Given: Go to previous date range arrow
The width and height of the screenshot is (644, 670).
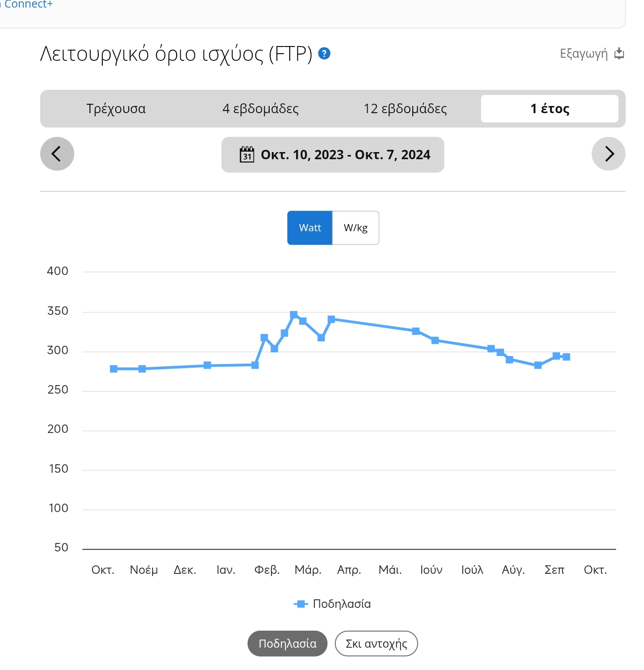Looking at the screenshot, I should tap(57, 154).
